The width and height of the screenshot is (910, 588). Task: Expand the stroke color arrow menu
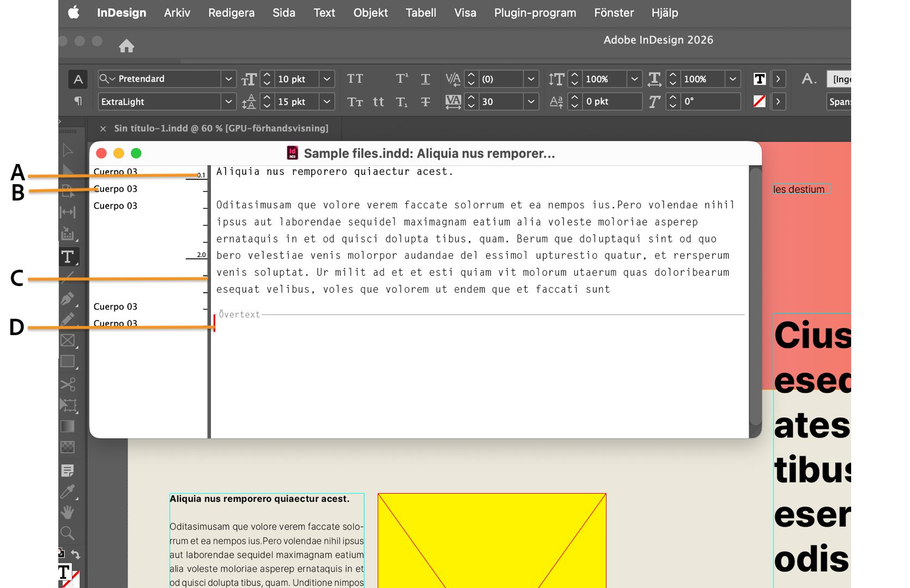(778, 101)
